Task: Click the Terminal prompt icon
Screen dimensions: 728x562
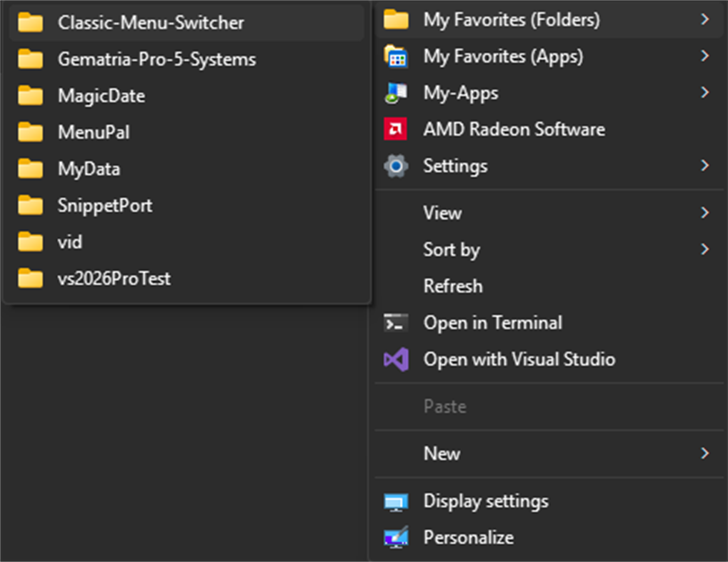Action: tap(396, 323)
